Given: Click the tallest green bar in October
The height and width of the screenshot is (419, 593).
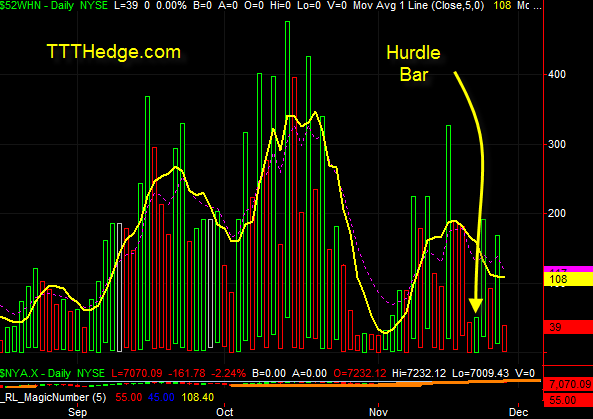Looking at the screenshot, I should click(x=287, y=169).
